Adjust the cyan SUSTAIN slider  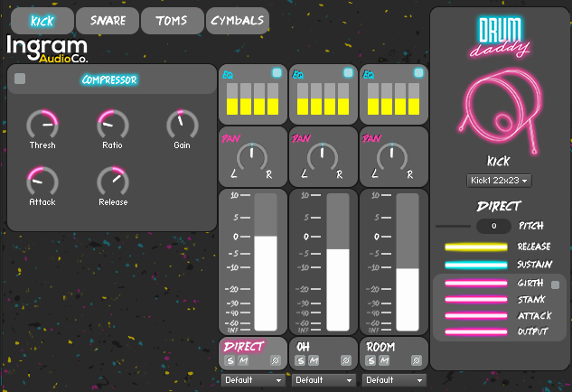pos(476,265)
